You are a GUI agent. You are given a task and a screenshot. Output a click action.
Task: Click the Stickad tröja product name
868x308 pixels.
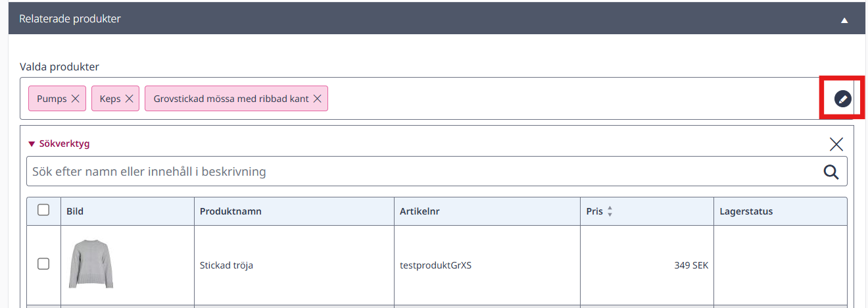[x=226, y=266]
